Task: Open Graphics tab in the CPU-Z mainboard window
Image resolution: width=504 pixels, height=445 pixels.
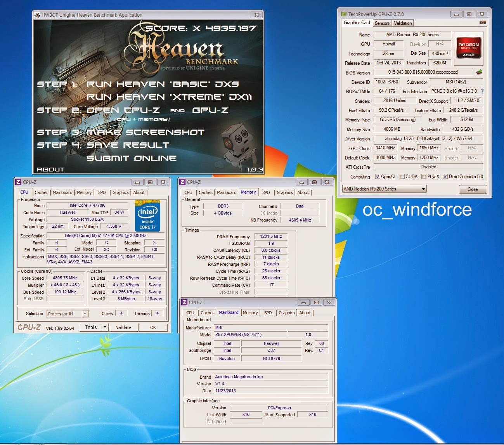Action: coord(287,313)
